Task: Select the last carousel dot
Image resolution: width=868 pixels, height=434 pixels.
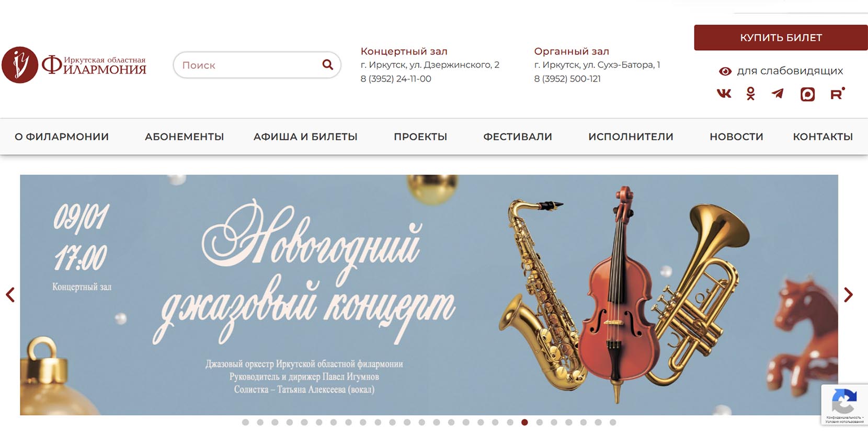Action: pos(613,422)
